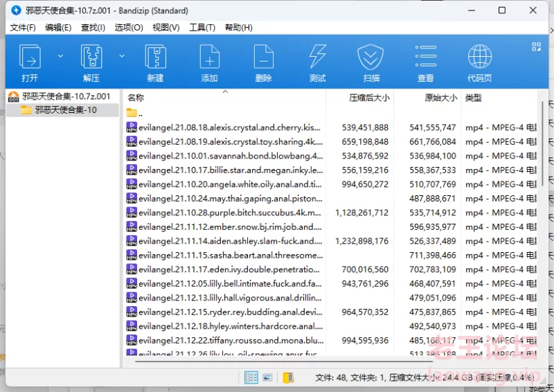The height and width of the screenshot is (392, 554).
Task: Click the status bar text 文件: 48, 文件夹: 1
Action: (350, 378)
